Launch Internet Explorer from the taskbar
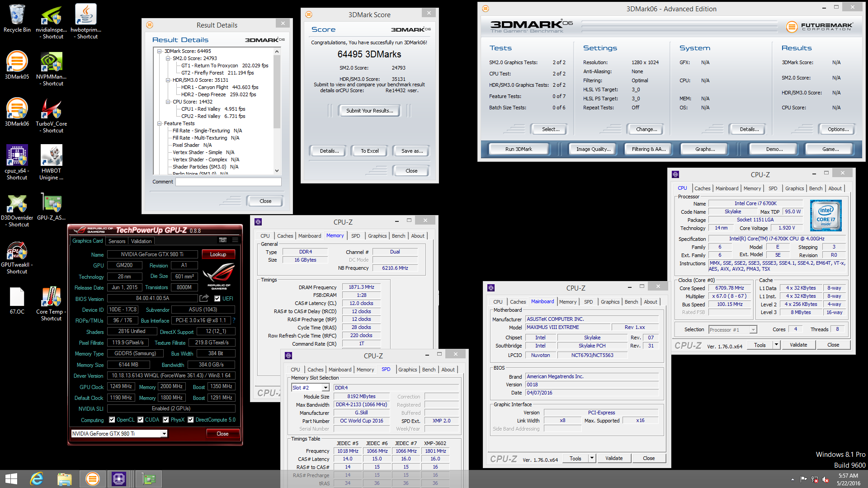868x488 pixels. 37,479
